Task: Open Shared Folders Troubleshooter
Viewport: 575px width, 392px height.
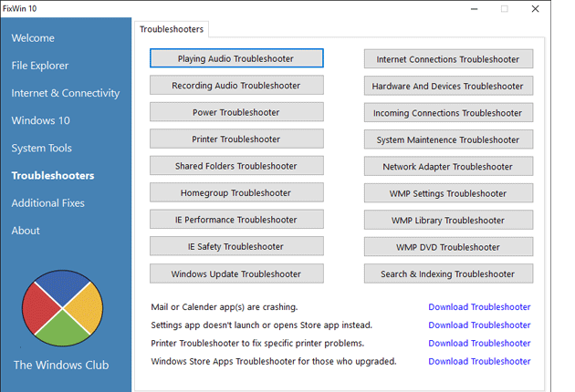Action: pyautogui.click(x=236, y=166)
